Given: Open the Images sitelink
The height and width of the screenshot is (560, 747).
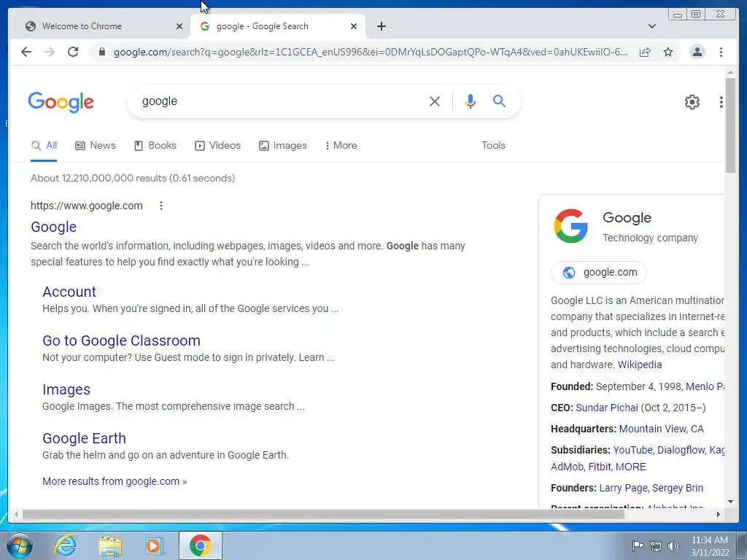Looking at the screenshot, I should 66,389.
